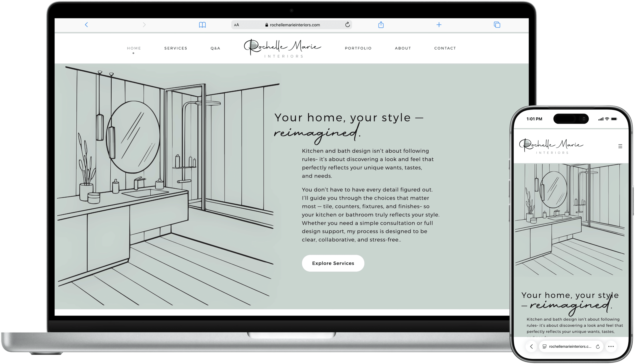The width and height of the screenshot is (635, 364).
Task: Click Safari back arrow on laptop
Action: click(86, 25)
